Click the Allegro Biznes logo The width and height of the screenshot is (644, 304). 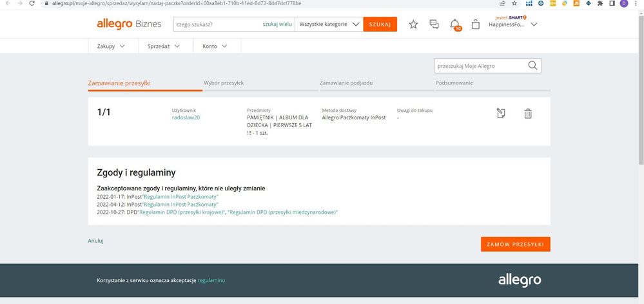click(x=129, y=25)
